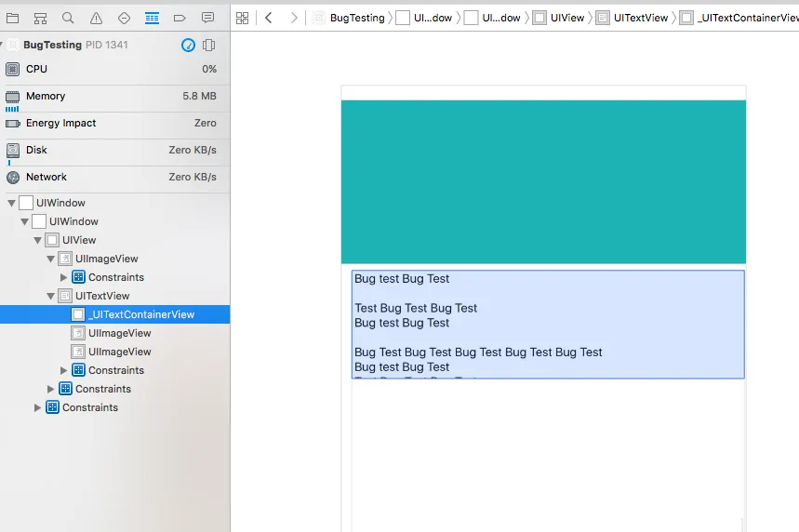
Task: Open the Report navigator speech bubble icon
Action: click(207, 19)
